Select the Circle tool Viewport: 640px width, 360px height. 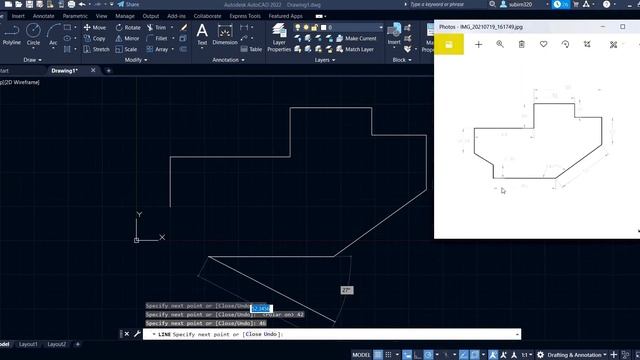click(33, 34)
